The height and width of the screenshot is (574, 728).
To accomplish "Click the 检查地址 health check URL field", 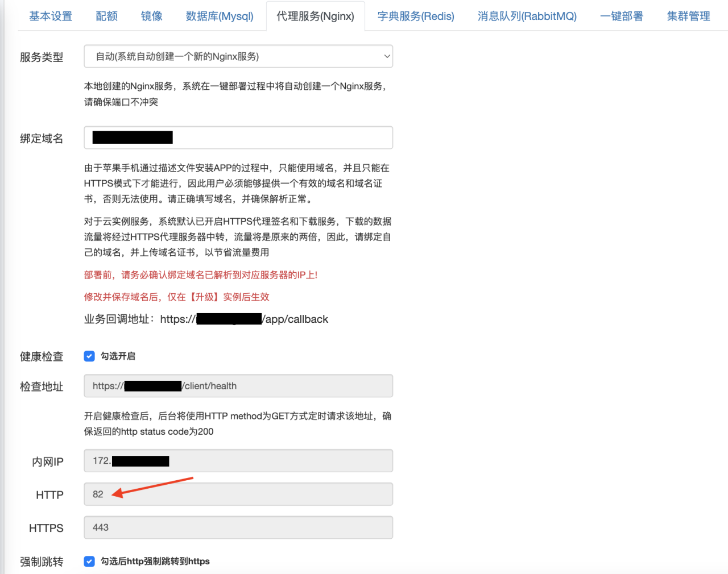I will pos(238,385).
